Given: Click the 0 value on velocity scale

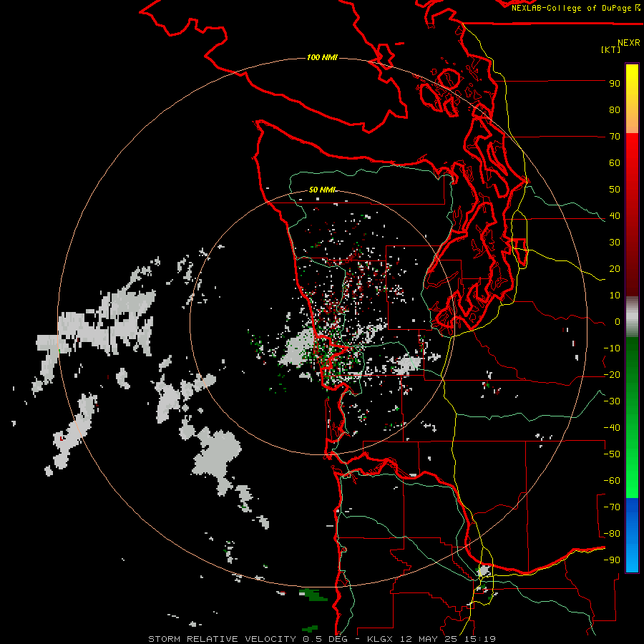Looking at the screenshot, I should [x=617, y=322].
